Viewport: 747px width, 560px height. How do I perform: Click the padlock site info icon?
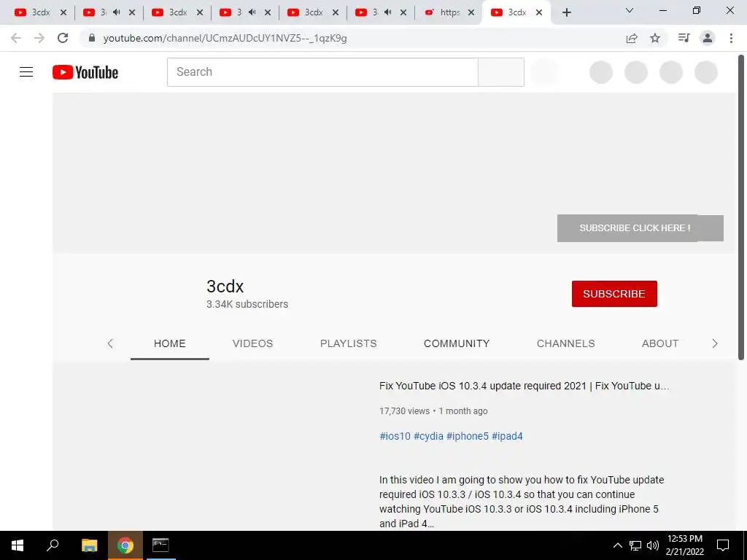pos(92,38)
